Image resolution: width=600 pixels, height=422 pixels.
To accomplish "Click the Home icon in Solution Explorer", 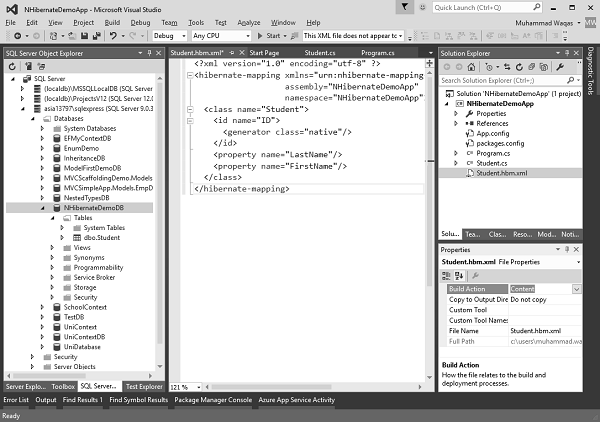I will [x=473, y=66].
